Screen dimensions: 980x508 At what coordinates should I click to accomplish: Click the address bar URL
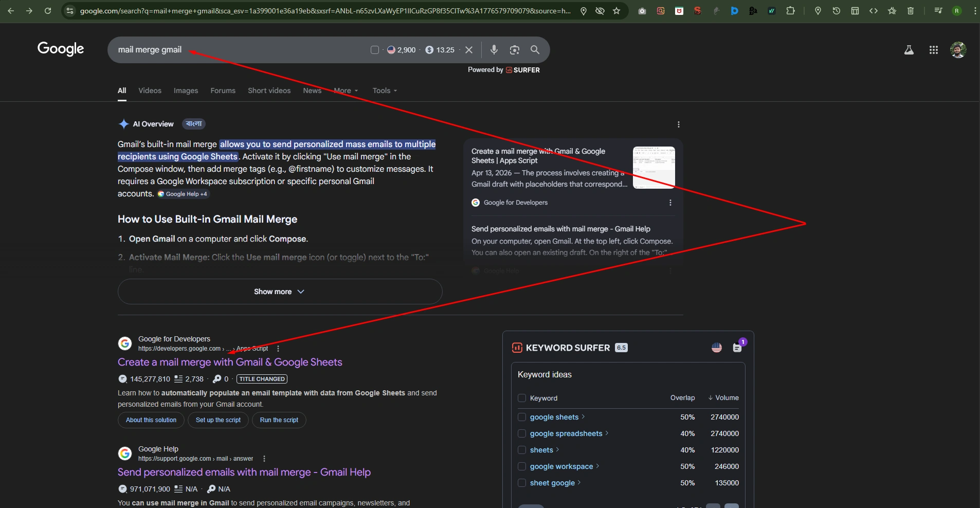click(x=325, y=11)
